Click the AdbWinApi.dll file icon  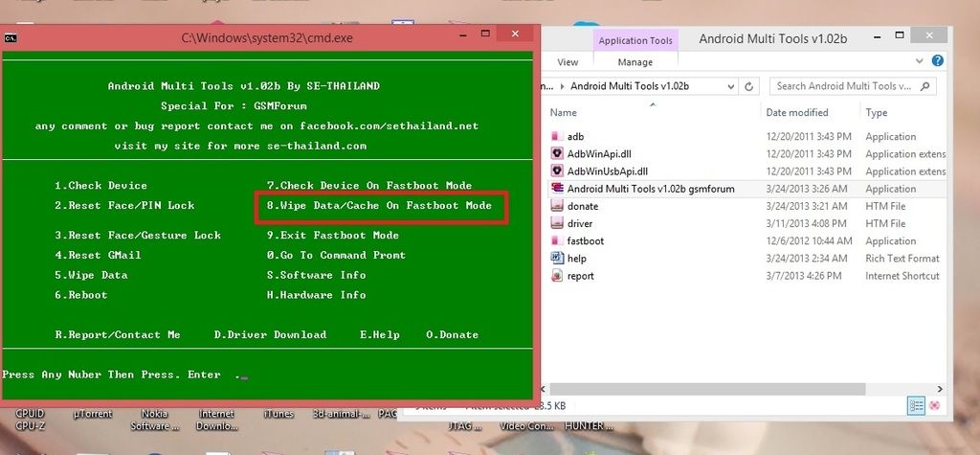tap(557, 154)
